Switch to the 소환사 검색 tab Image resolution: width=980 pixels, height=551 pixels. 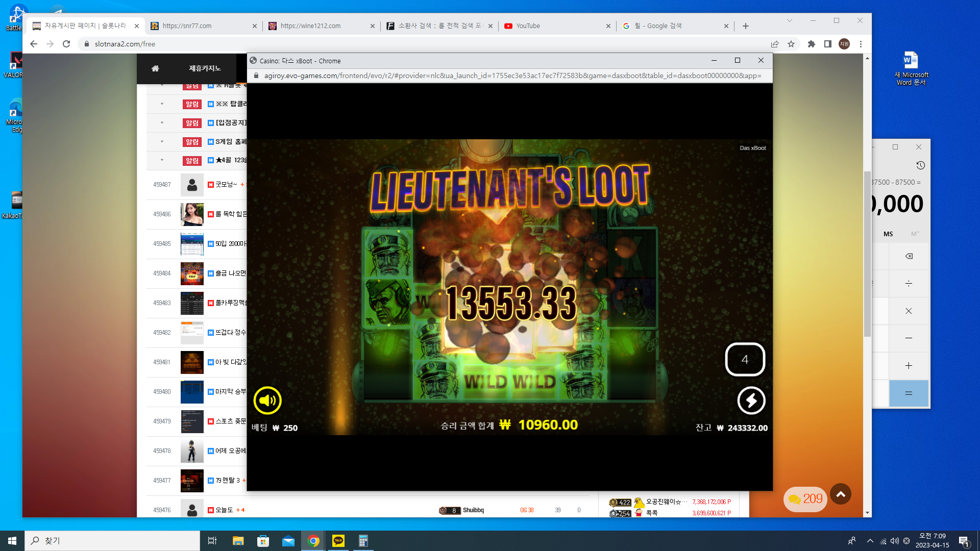(439, 26)
